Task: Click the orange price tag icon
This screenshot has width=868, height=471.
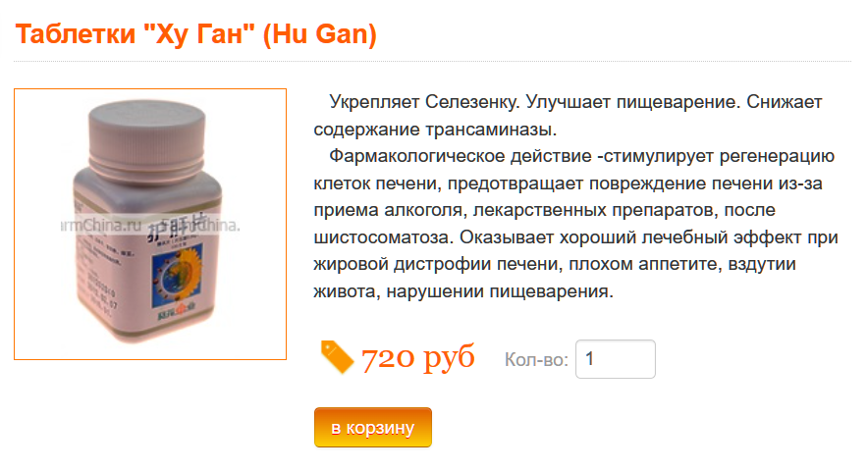Action: [337, 357]
